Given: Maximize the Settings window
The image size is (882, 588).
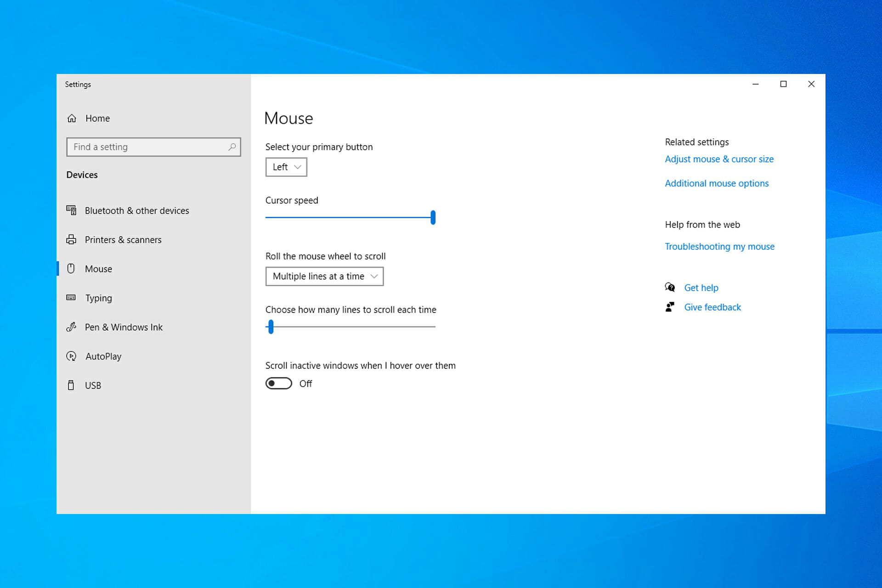Looking at the screenshot, I should point(783,84).
